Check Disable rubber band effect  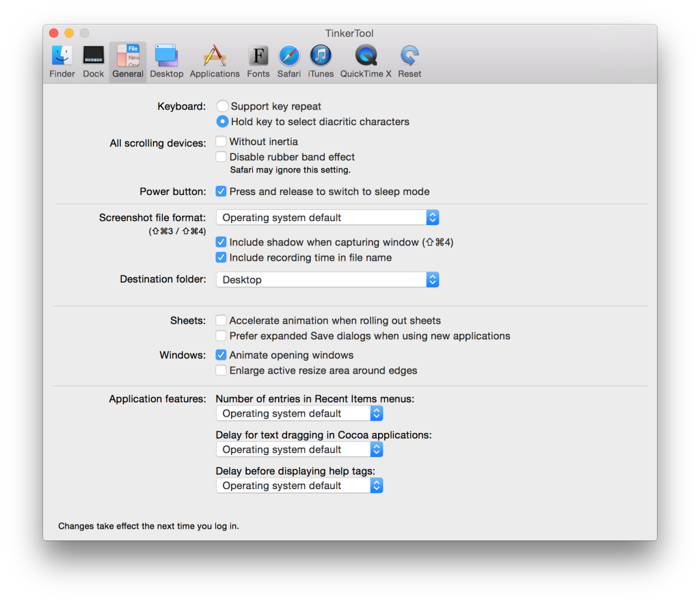point(221,157)
